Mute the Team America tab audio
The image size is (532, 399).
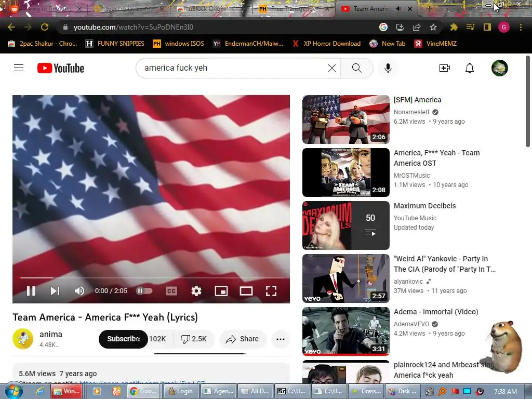pos(398,9)
